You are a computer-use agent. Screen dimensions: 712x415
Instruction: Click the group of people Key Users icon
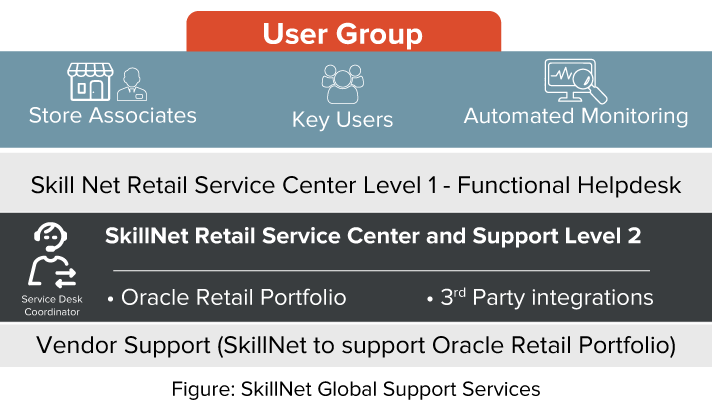click(343, 84)
